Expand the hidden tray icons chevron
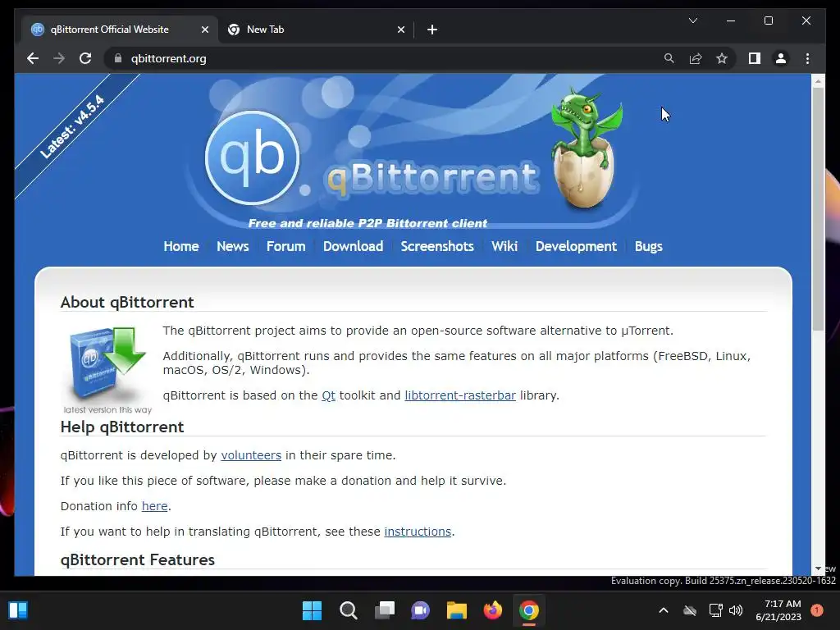This screenshot has height=630, width=840. coord(663,610)
